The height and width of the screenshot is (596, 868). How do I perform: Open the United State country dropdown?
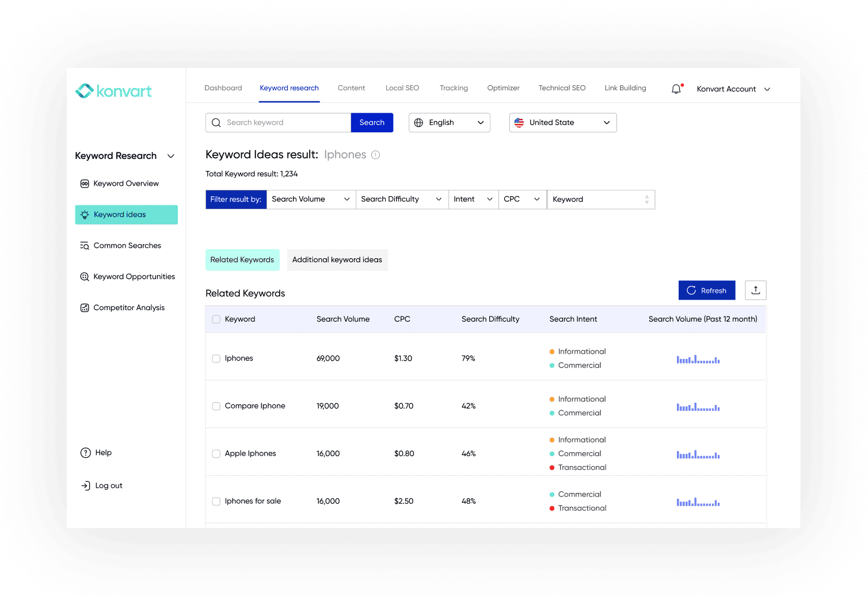(562, 123)
